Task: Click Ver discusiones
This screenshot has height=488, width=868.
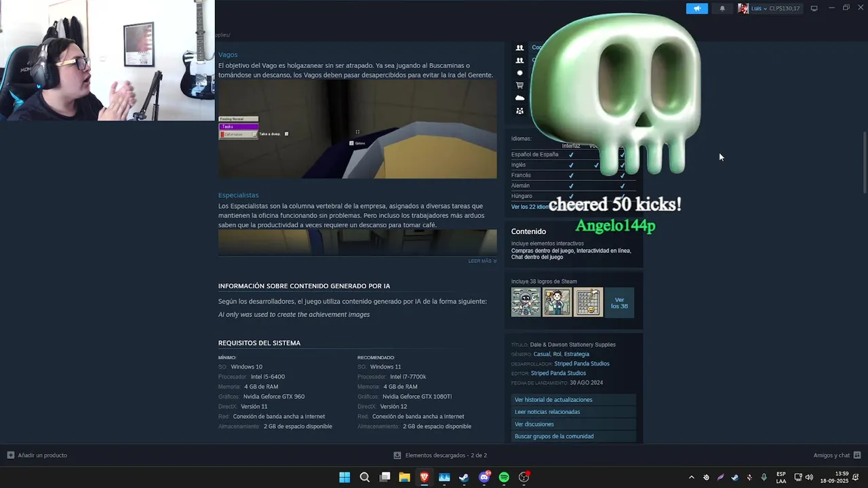Action: tap(574, 424)
